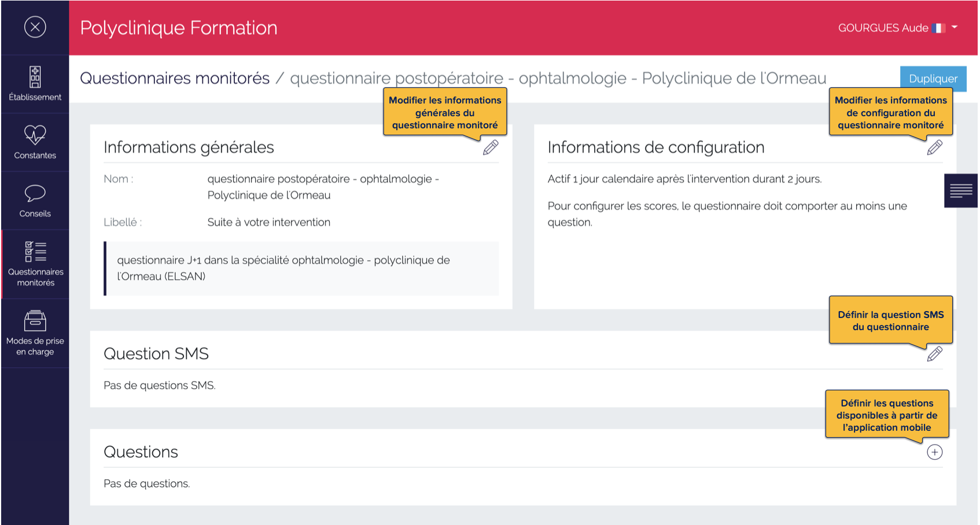The image size is (980, 525).
Task: Expand the tooltip about defining SMS questions
Action: (890, 321)
